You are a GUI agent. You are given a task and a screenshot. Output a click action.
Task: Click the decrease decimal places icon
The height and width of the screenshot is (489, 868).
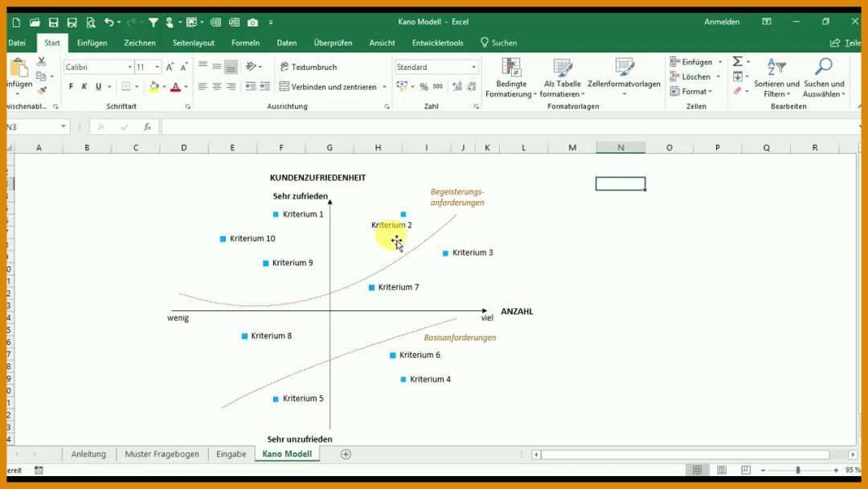pyautogui.click(x=472, y=86)
